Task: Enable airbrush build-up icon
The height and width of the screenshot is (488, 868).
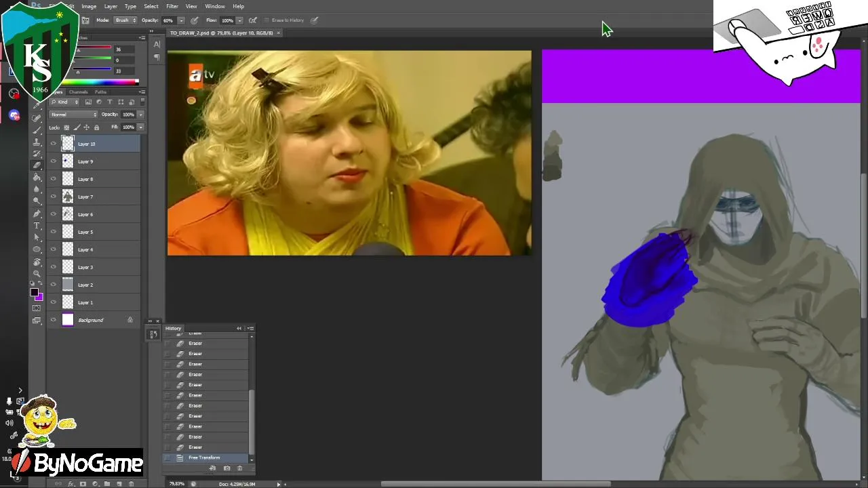Action: [x=253, y=20]
